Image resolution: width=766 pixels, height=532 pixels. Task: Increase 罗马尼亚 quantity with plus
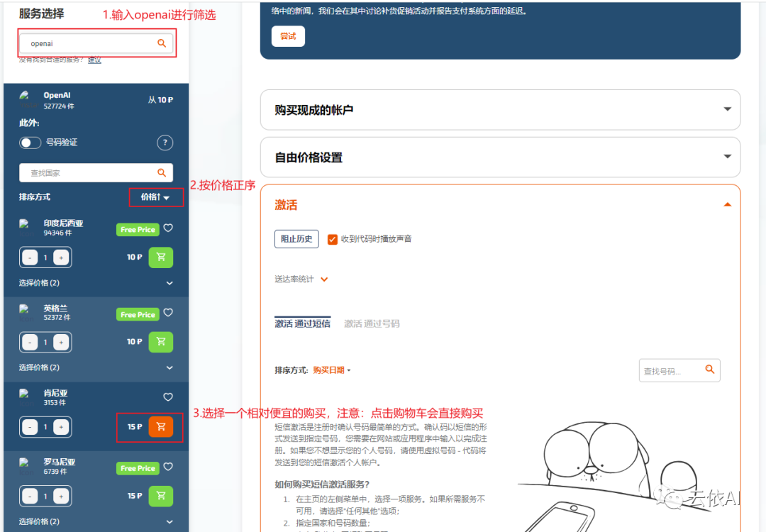(x=61, y=497)
